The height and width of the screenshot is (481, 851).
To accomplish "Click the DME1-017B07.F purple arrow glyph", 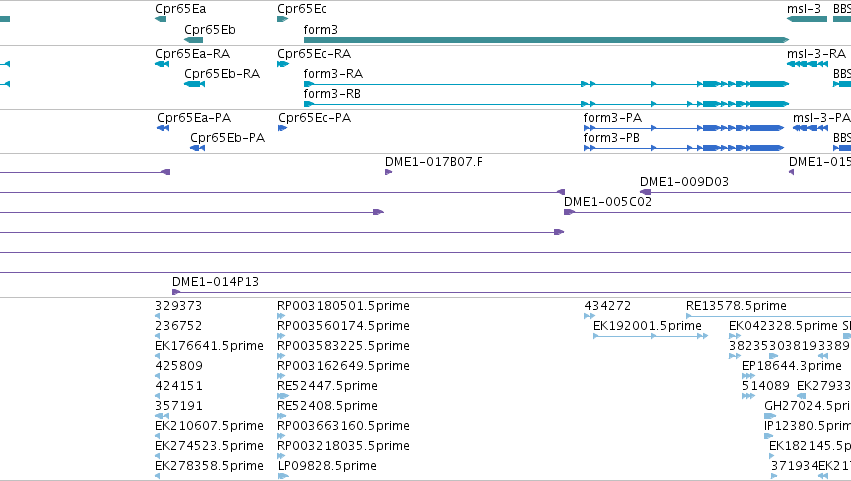I will [389, 172].
